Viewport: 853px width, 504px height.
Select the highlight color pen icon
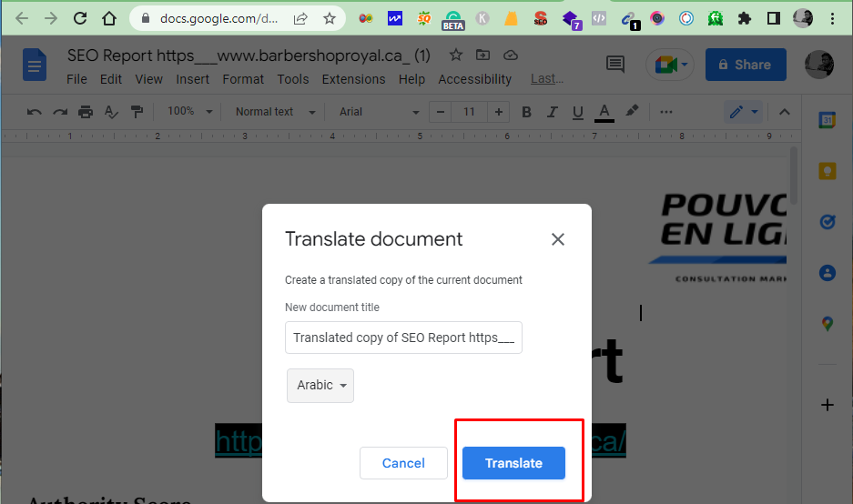pyautogui.click(x=632, y=112)
